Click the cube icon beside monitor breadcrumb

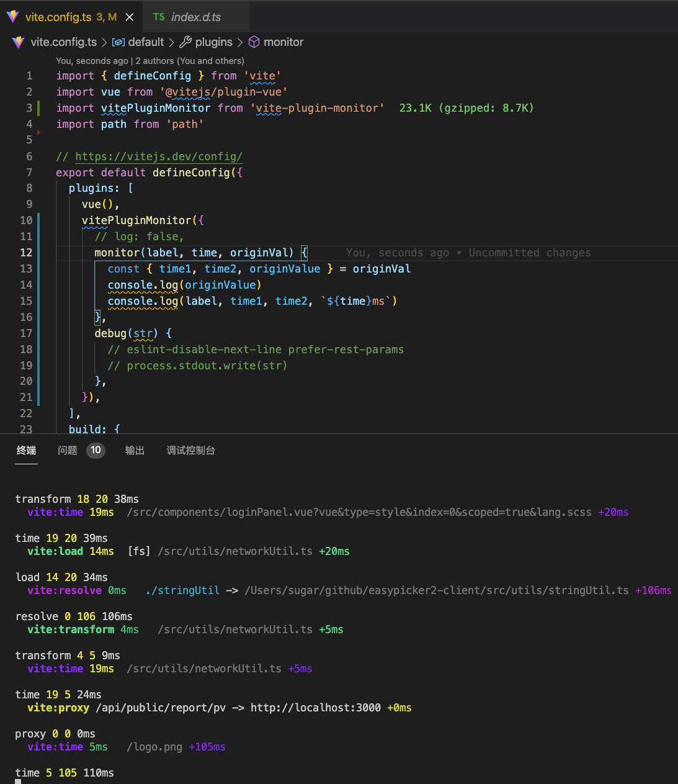[254, 42]
